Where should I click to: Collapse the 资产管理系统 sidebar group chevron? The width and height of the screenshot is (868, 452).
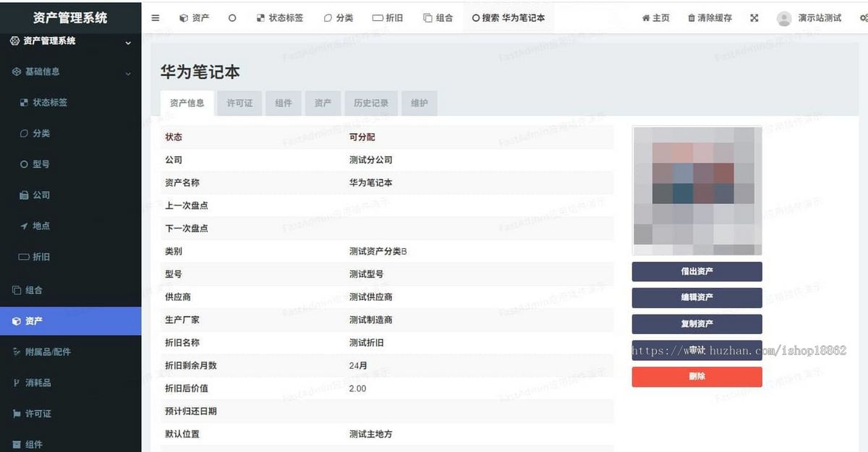[x=129, y=42]
